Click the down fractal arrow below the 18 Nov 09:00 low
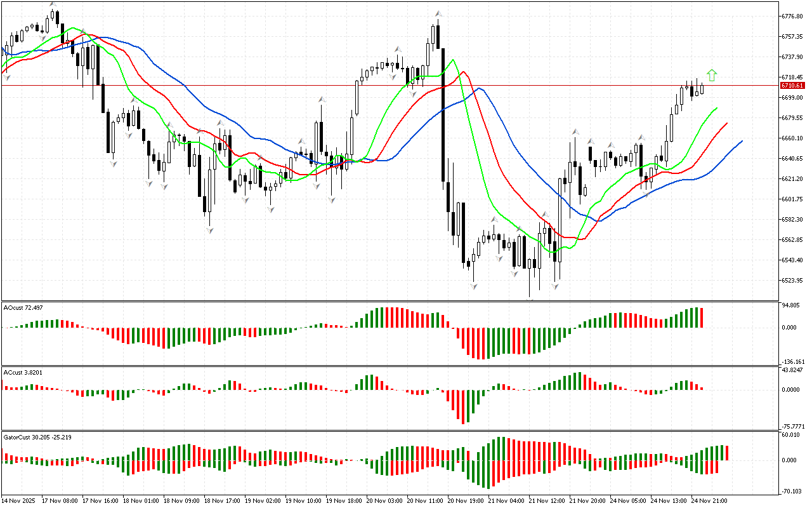 click(x=208, y=230)
